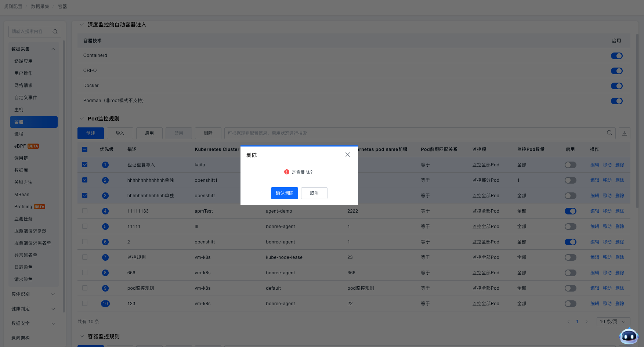Image resolution: width=644 pixels, height=347 pixels.
Task: Click 移动 link for apmTest row
Action: coord(607,211)
